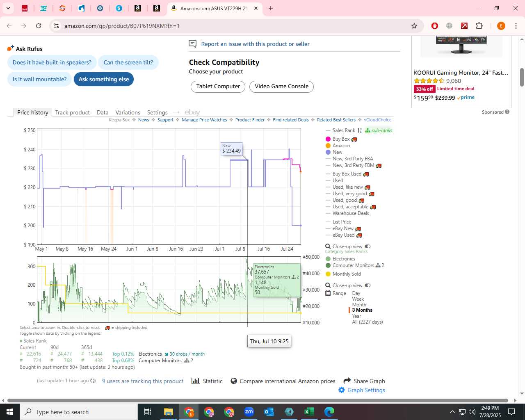Image resolution: width=525 pixels, height=420 pixels.
Task: Toggle the sales rank Close-up view switch
Action: click(368, 285)
